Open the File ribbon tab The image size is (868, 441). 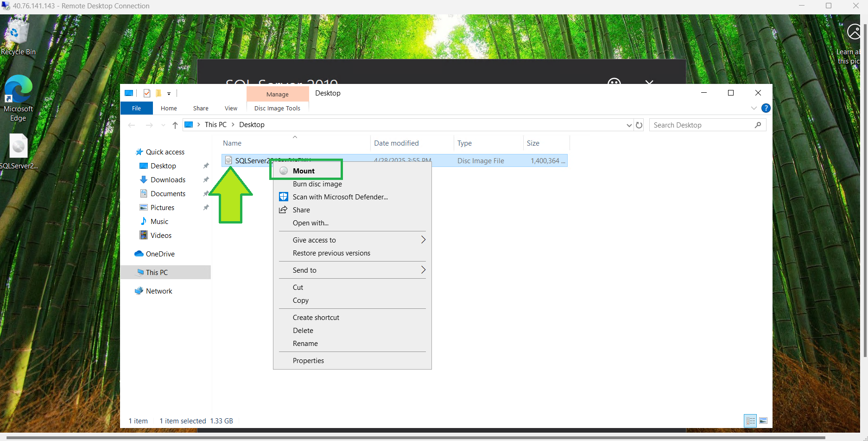point(136,108)
